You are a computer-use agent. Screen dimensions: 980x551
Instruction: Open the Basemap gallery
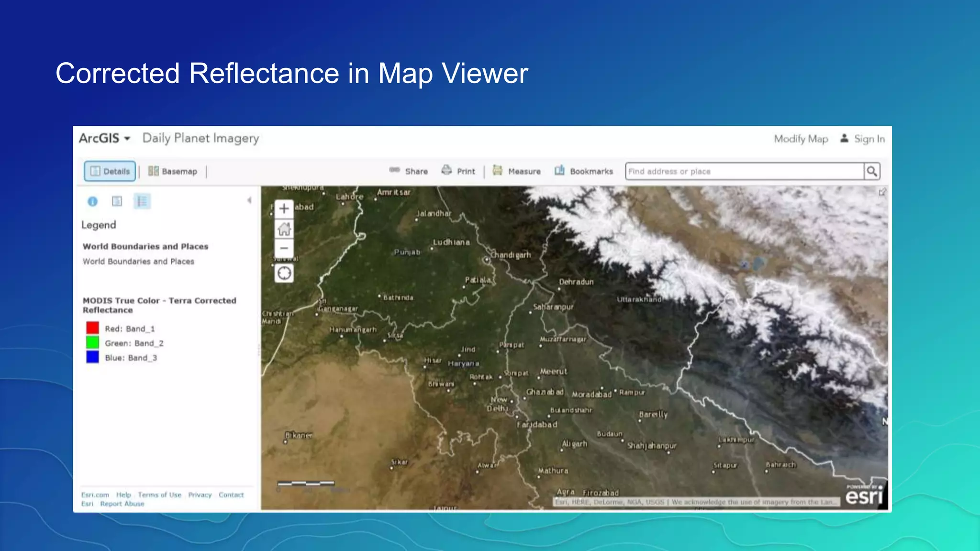173,171
